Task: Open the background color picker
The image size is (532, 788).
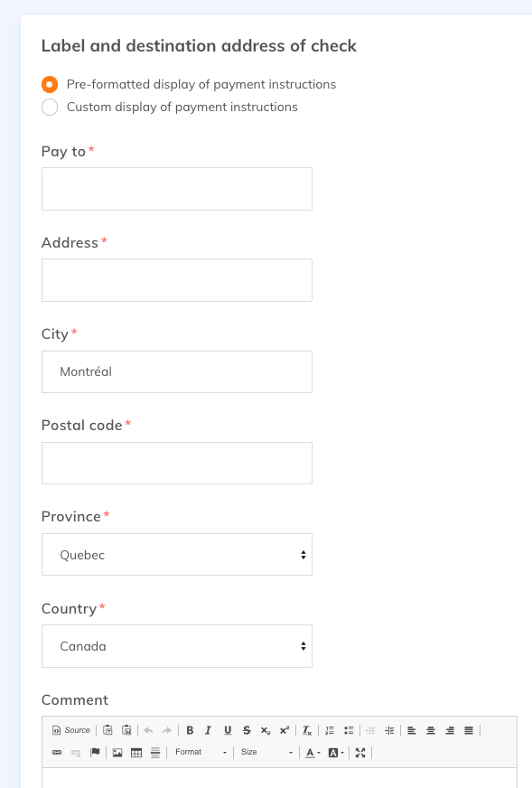Action: click(x=336, y=753)
